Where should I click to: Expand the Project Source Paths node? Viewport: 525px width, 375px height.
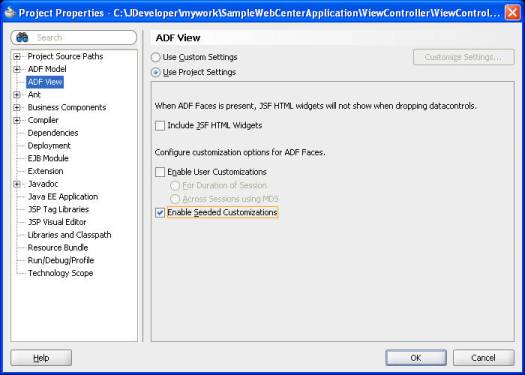pos(17,57)
